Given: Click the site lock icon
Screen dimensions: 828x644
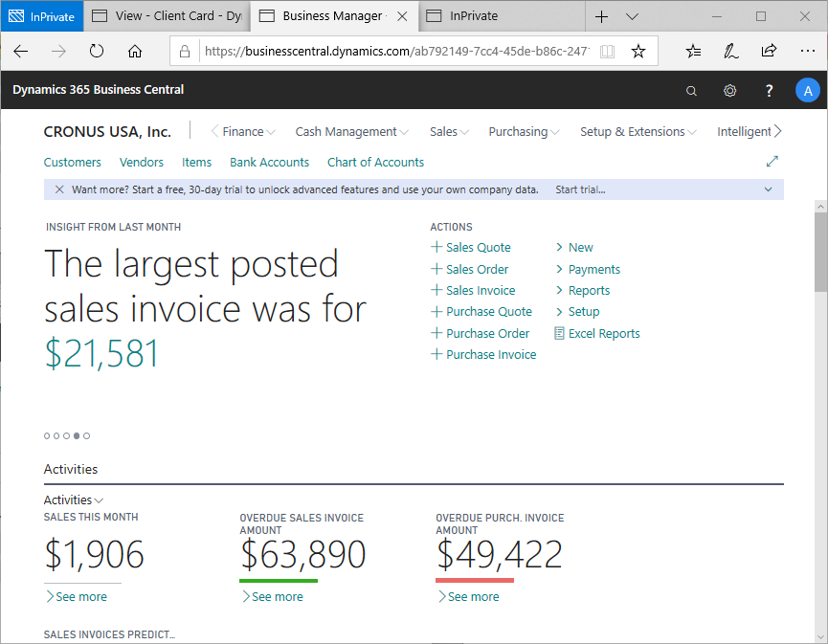Looking at the screenshot, I should click(185, 52).
